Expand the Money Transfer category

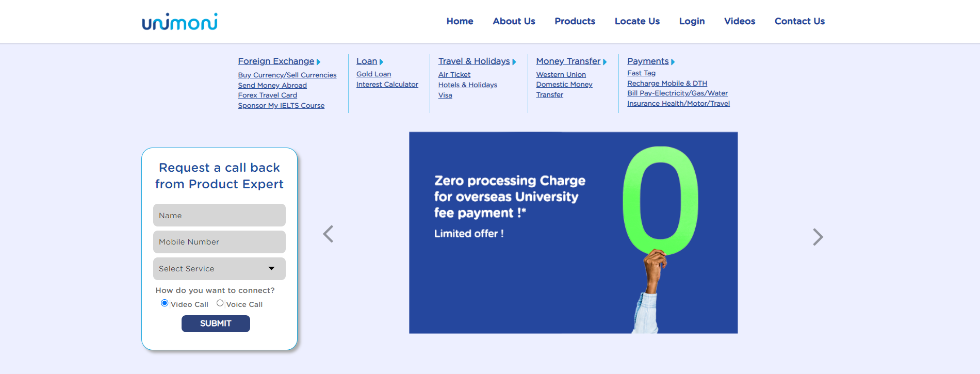click(571, 61)
